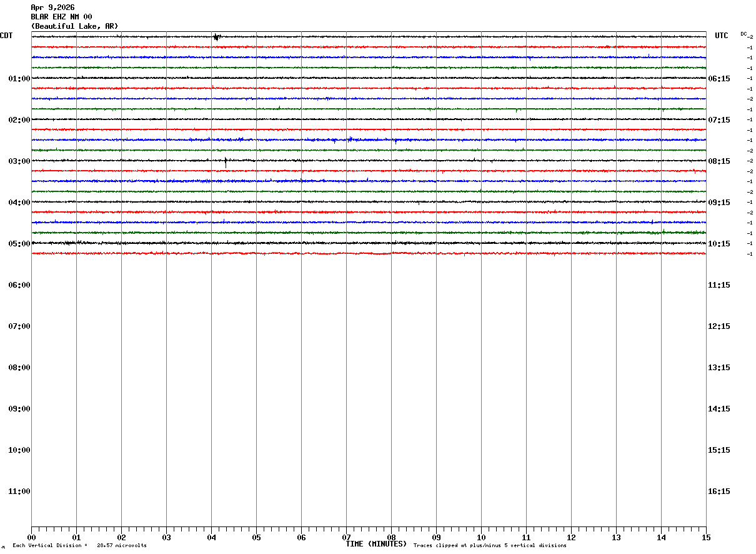Click the 13:15 UTC time label
The width and height of the screenshot is (756, 554).
(719, 368)
